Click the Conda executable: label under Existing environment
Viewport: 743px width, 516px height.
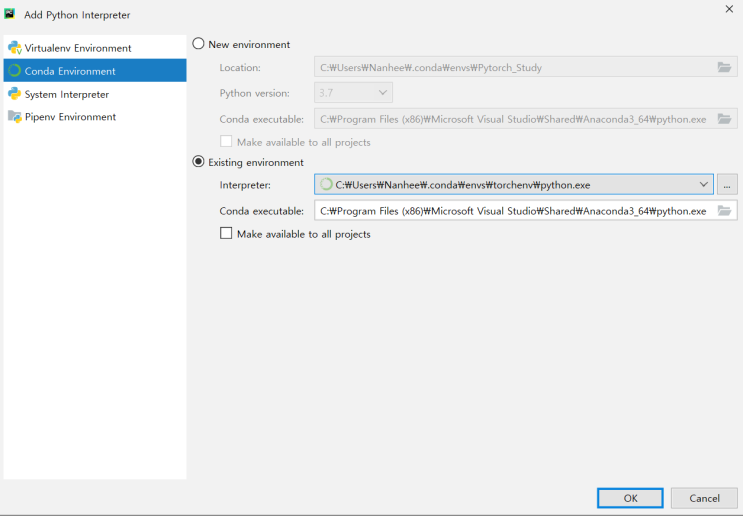pos(262,211)
